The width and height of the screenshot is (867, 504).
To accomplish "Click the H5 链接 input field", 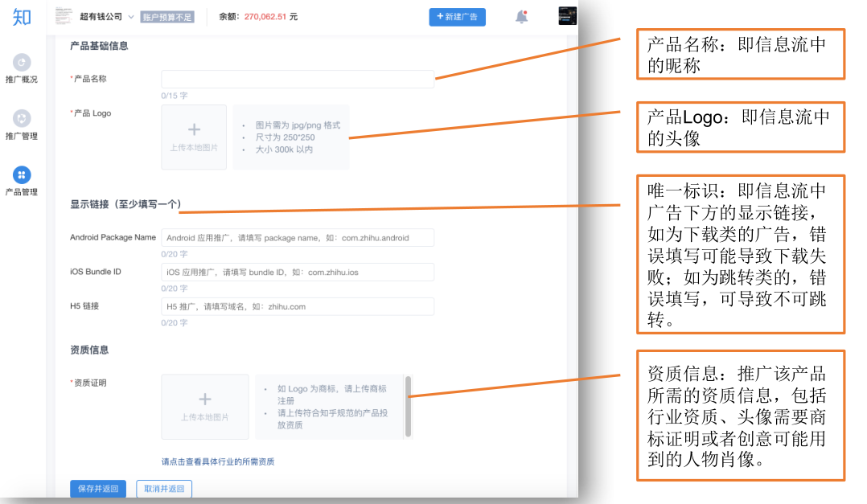I will coord(298,306).
